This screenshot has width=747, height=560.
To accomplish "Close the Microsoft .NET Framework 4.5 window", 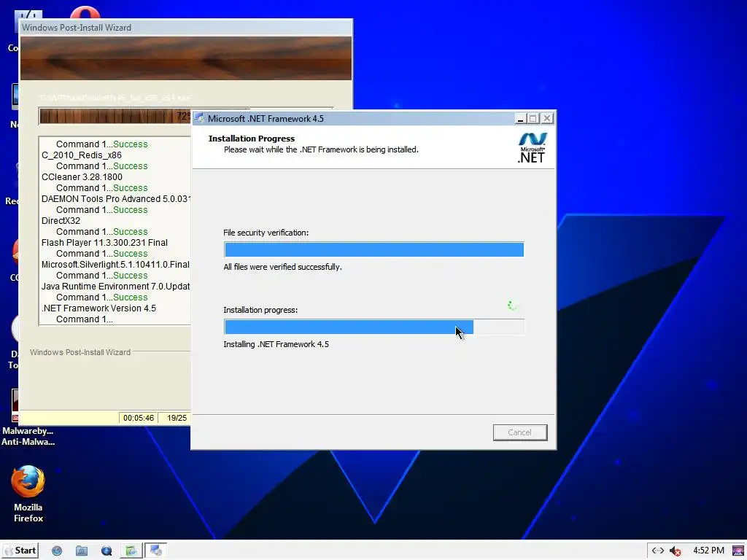I will 547,118.
